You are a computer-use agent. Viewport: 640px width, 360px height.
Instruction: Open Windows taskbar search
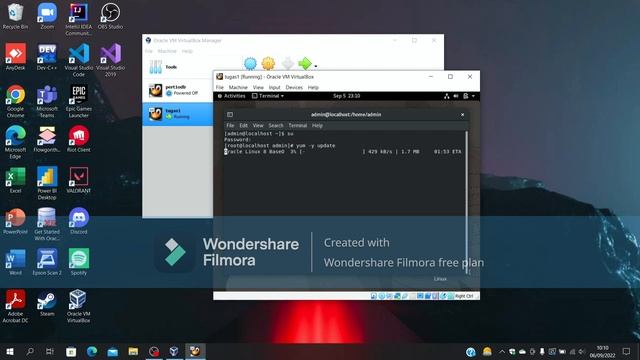coord(30,351)
